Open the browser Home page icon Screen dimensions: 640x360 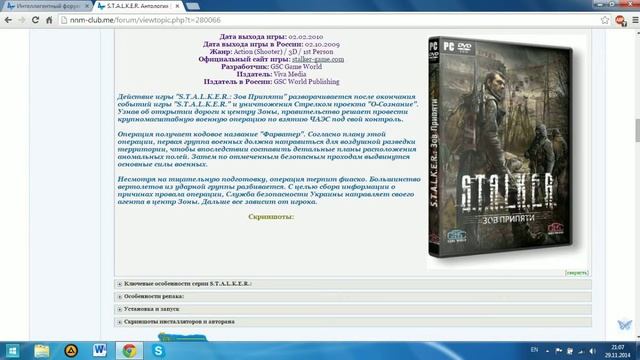tap(49, 20)
